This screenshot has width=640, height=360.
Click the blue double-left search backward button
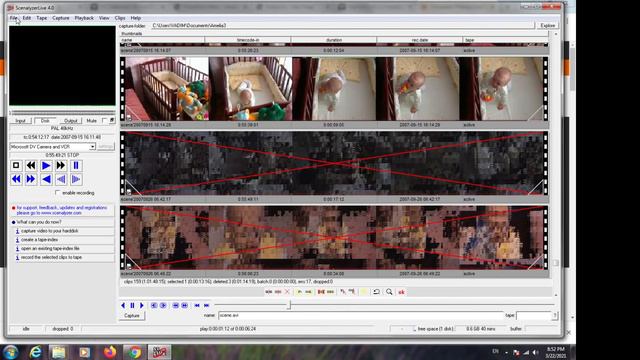tap(16, 179)
